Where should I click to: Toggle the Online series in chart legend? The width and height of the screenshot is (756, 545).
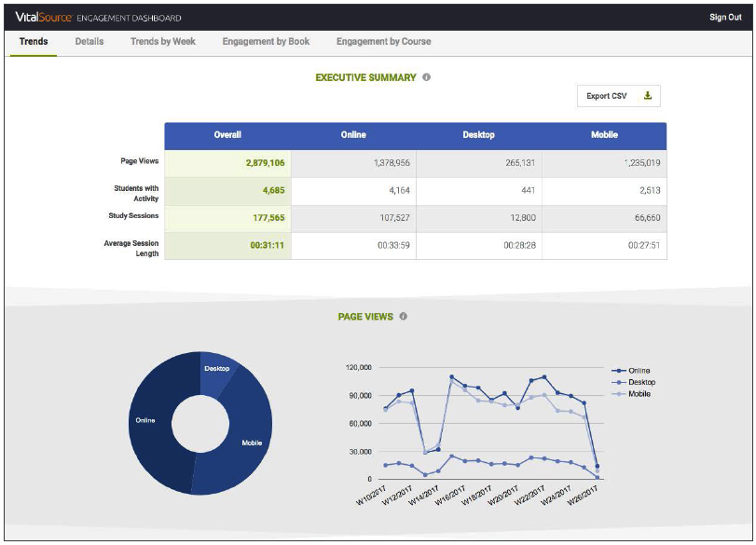638,371
